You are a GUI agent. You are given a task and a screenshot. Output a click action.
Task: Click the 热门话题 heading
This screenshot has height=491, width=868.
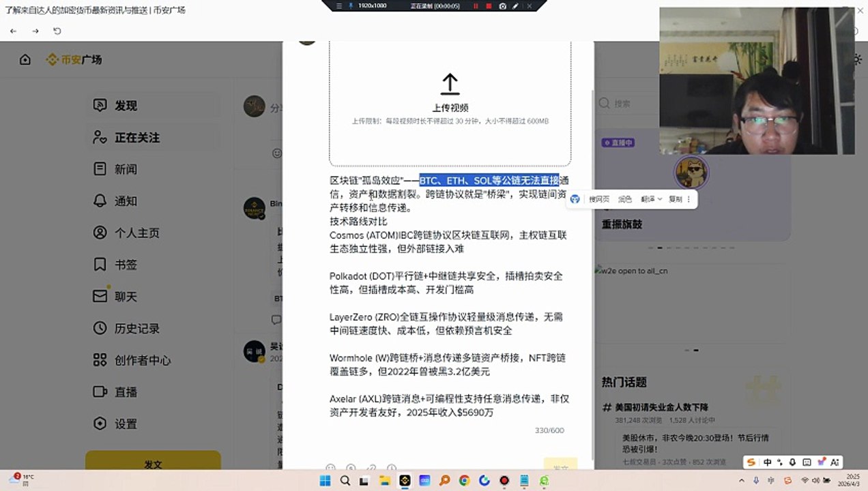[624, 382]
